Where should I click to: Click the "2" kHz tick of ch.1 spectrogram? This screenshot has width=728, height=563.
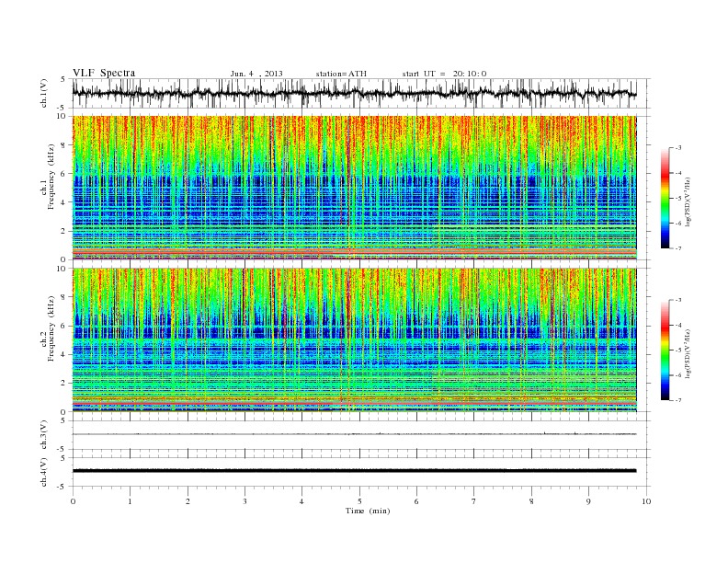coord(64,231)
